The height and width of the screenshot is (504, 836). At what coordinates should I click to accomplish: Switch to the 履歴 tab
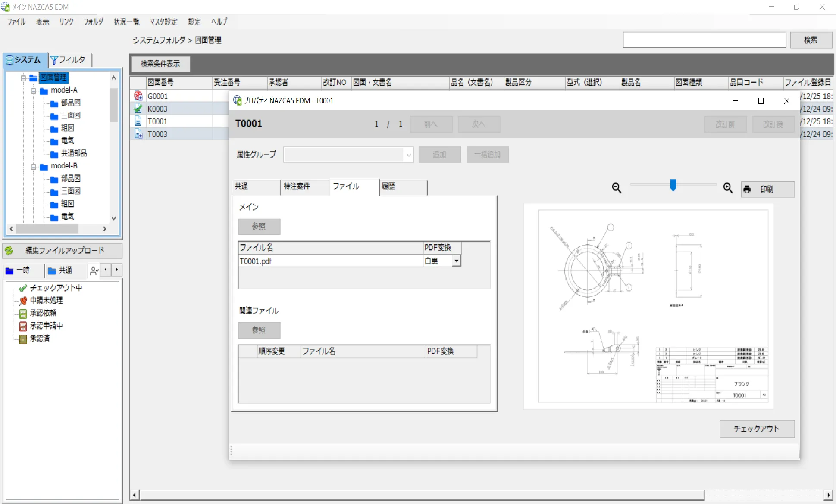pyautogui.click(x=403, y=187)
